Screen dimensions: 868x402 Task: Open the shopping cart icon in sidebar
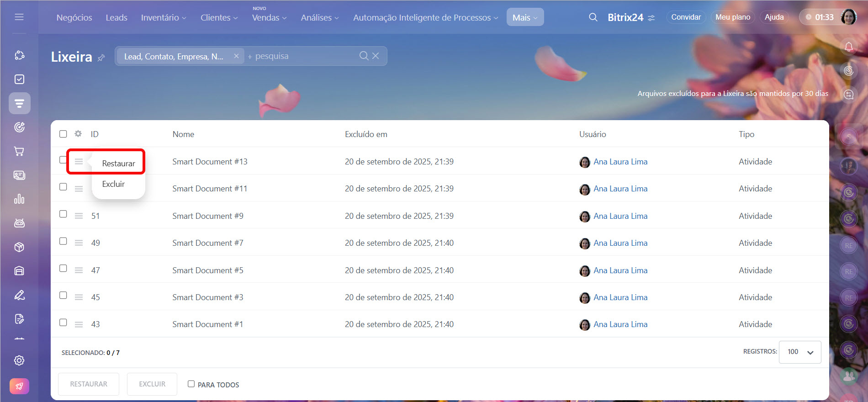[19, 151]
